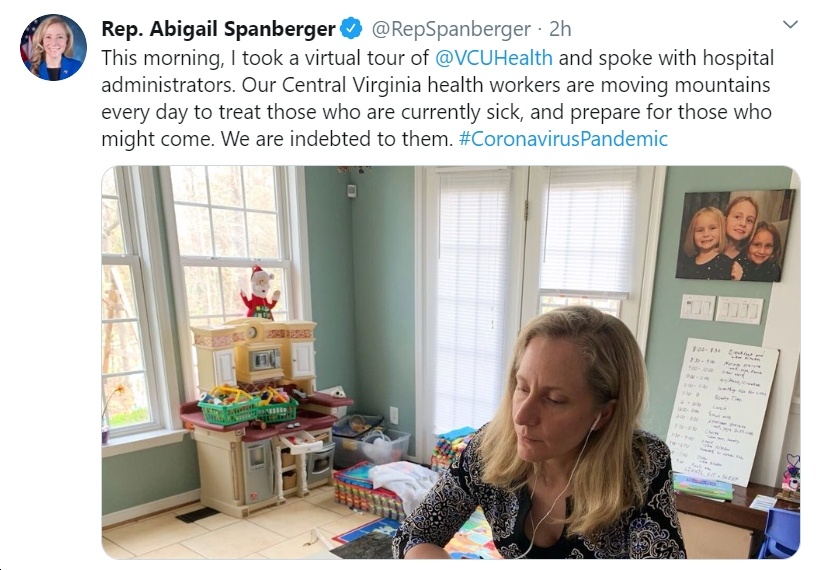The width and height of the screenshot is (821, 570).
Task: Click the handwritten schedule whiteboard in photo
Action: click(722, 411)
